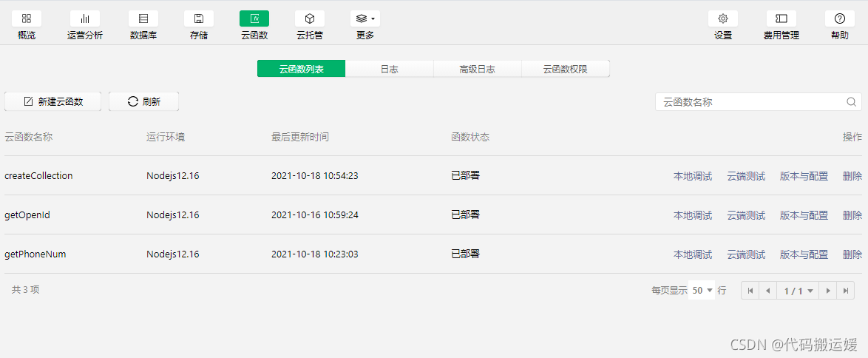Select the 云函数 cloud function icon
868x358 pixels.
coord(254,18)
